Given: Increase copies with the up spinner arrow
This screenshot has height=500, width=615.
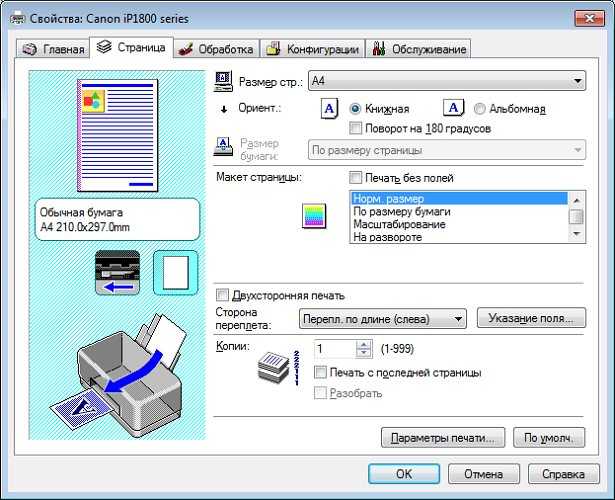Looking at the screenshot, I should coord(364,344).
